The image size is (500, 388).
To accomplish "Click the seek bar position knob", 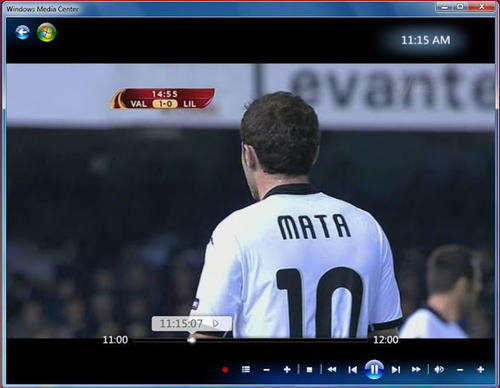I will 192,340.
